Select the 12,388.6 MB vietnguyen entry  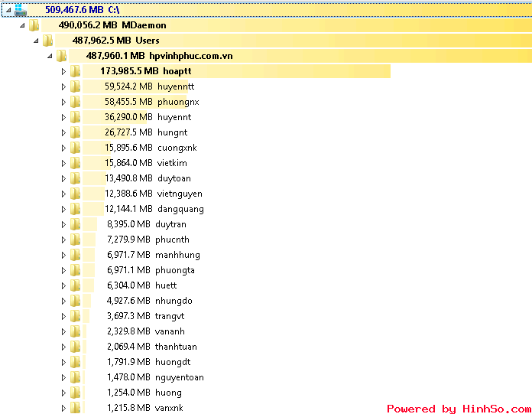click(154, 194)
